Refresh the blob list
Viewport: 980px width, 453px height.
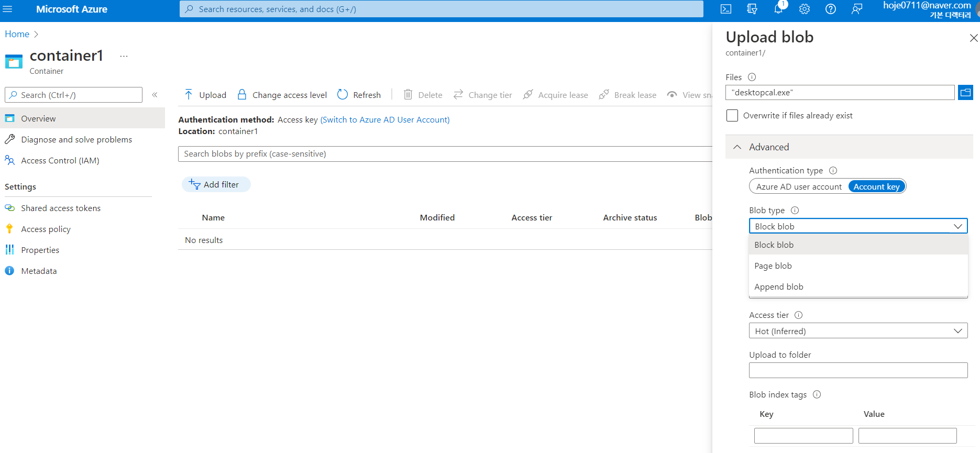(x=359, y=95)
